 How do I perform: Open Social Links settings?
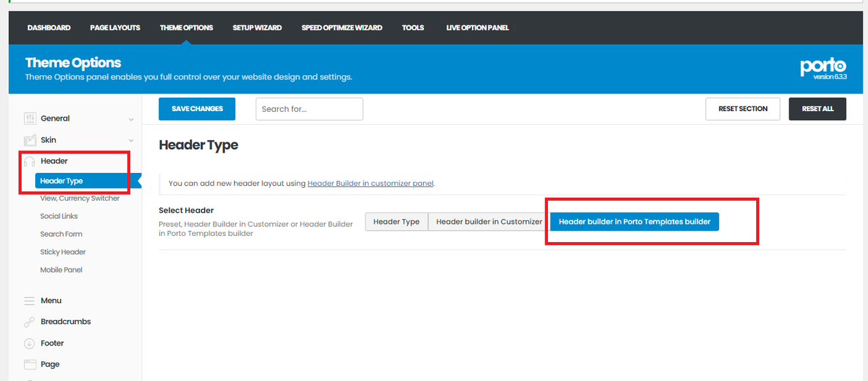click(x=59, y=216)
